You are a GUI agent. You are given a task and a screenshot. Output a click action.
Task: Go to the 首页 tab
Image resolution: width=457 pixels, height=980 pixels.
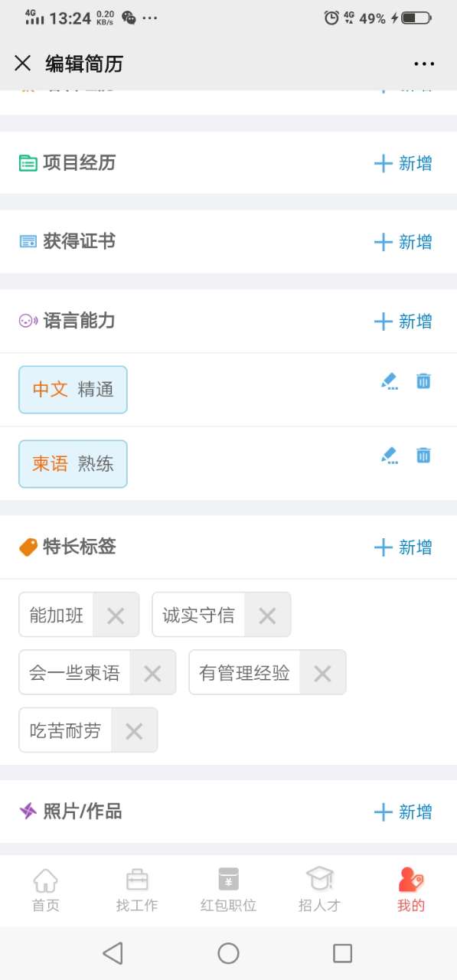click(x=46, y=890)
